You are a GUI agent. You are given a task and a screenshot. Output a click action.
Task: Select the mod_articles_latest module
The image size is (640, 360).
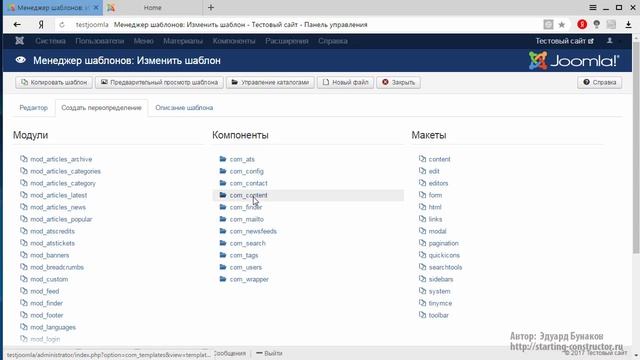pyautogui.click(x=58, y=195)
